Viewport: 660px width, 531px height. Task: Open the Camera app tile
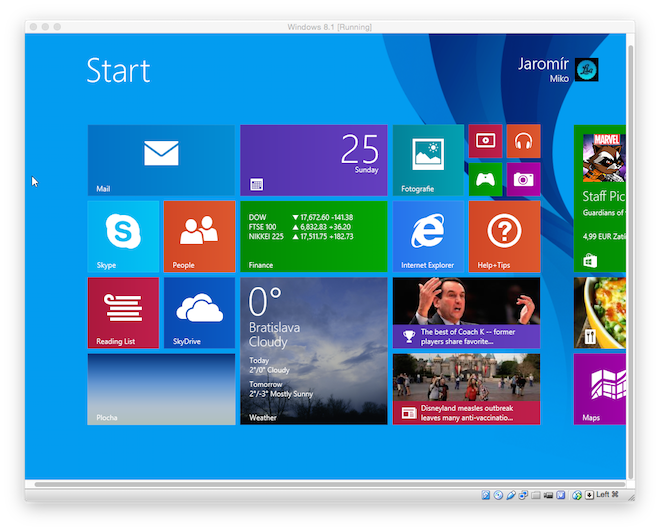tap(523, 179)
